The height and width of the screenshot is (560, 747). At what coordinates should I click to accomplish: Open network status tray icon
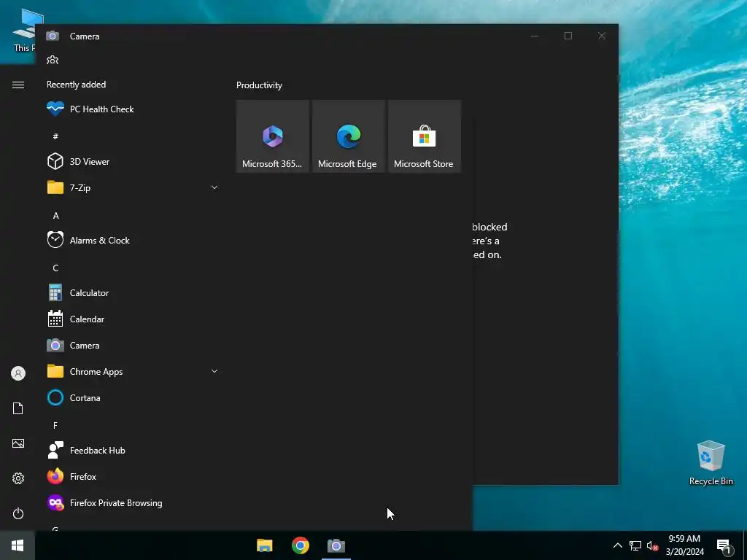tap(635, 545)
